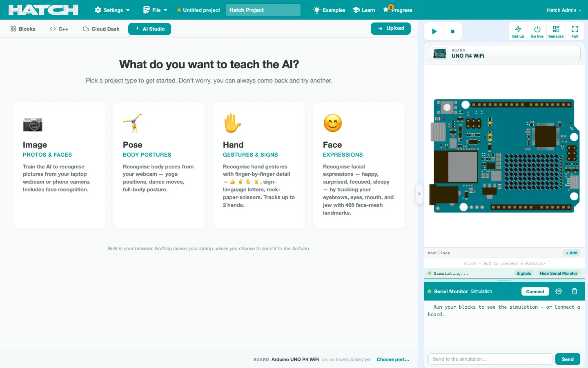Click the serial monitor resize handle
588x368 pixels.
(504, 280)
